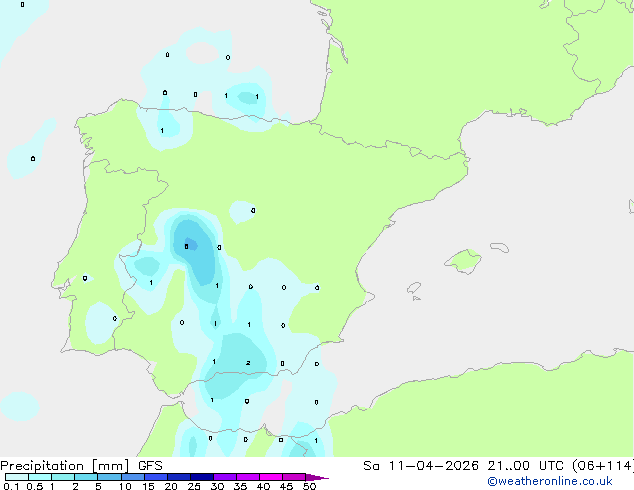This screenshot has height=490, width=634.
Task: Click the '40' legend scale label
Action: (x=263, y=486)
